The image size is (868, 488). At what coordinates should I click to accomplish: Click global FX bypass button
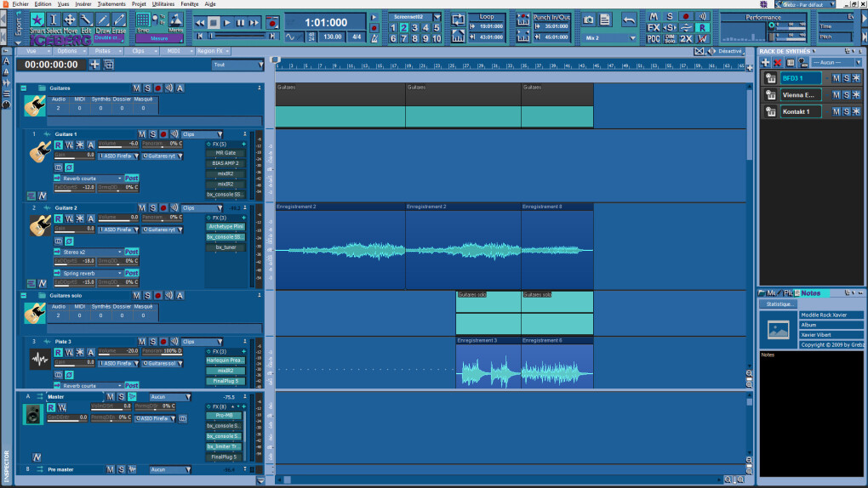[654, 28]
